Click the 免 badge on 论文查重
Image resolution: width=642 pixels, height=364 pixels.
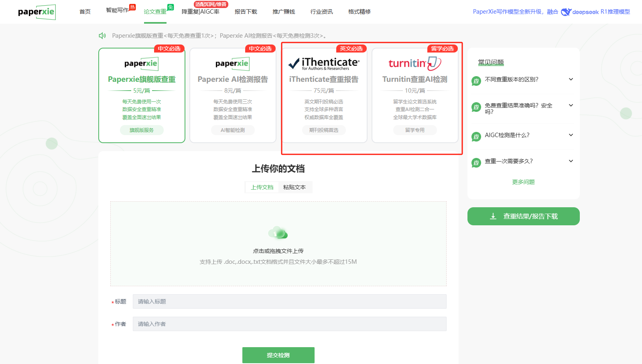171,7
